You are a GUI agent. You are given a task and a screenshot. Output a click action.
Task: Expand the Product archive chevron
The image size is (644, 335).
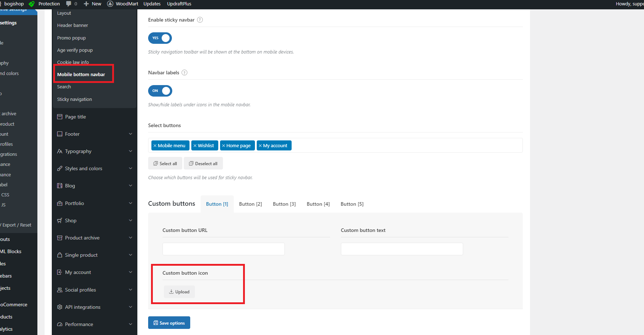[131, 238]
